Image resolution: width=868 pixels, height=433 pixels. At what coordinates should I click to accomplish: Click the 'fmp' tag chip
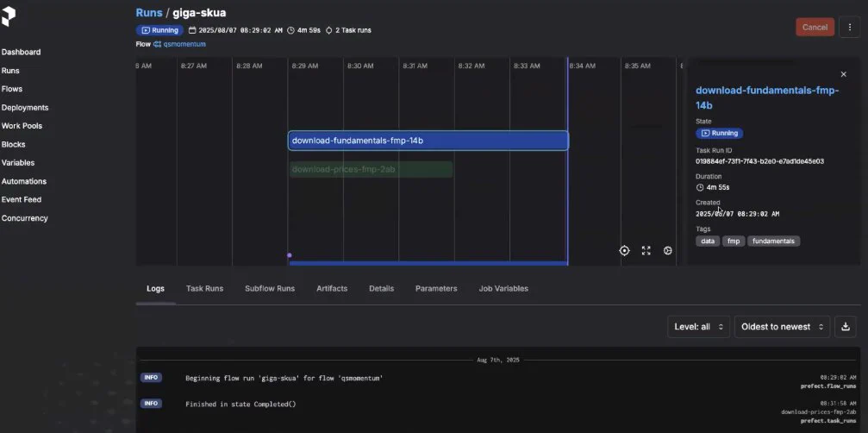pos(734,242)
